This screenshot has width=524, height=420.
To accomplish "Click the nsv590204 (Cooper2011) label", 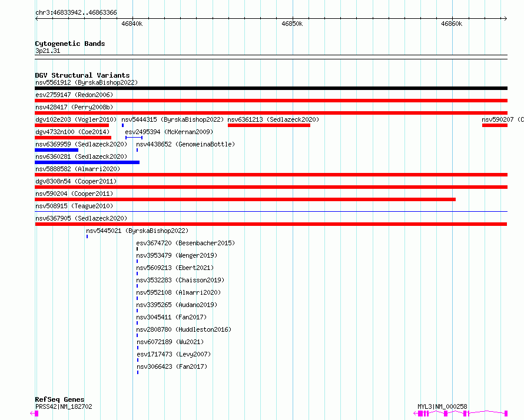I will pos(74,194).
